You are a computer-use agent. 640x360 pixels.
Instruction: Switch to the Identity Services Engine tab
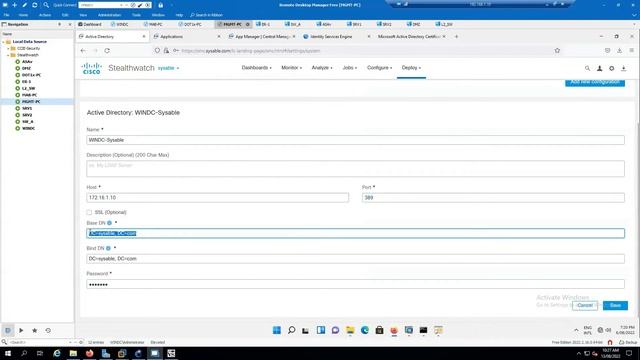tap(336, 36)
